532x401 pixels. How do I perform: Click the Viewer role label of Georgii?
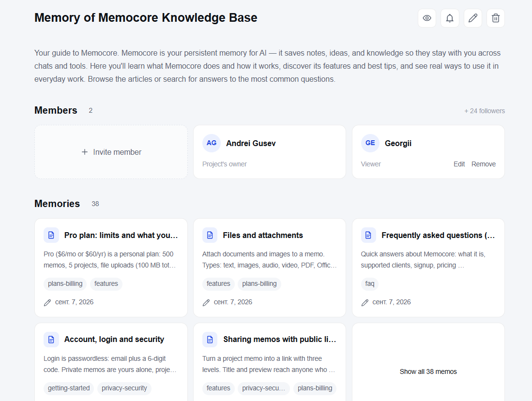pos(371,164)
